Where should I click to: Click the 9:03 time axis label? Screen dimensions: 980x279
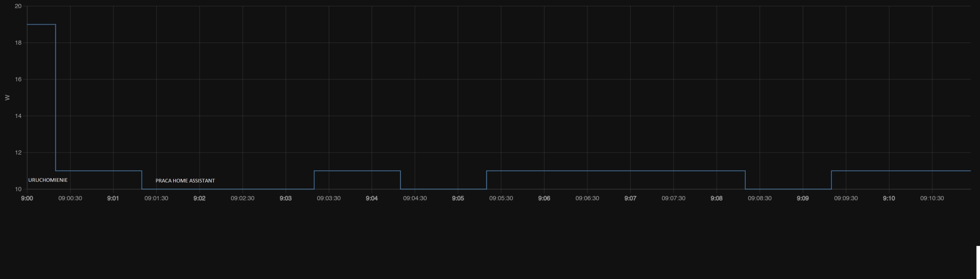tap(286, 198)
